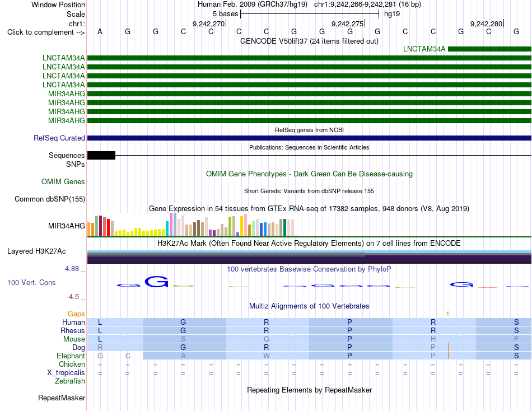Click 'Multiz Alignments of 100 Vertebrates' title
The height and width of the screenshot is (411, 532).
click(x=309, y=306)
